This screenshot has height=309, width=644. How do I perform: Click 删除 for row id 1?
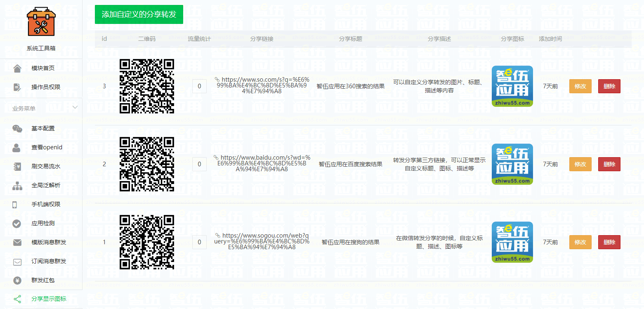click(x=609, y=242)
